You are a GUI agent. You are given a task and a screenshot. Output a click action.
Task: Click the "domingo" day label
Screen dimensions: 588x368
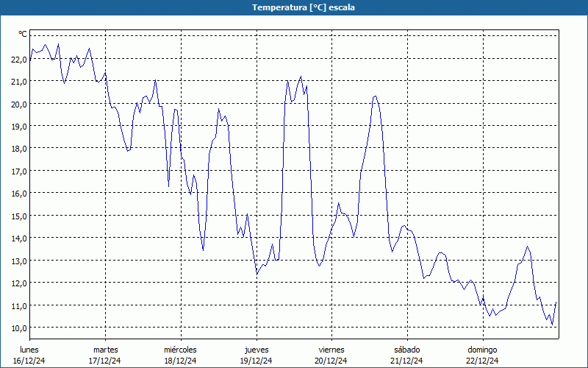(x=483, y=350)
